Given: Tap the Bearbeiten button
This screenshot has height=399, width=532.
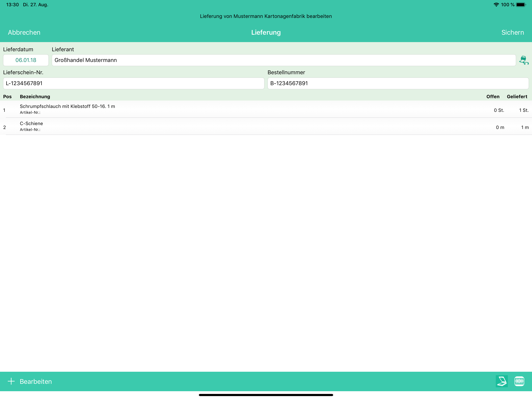Looking at the screenshot, I should [x=36, y=381].
